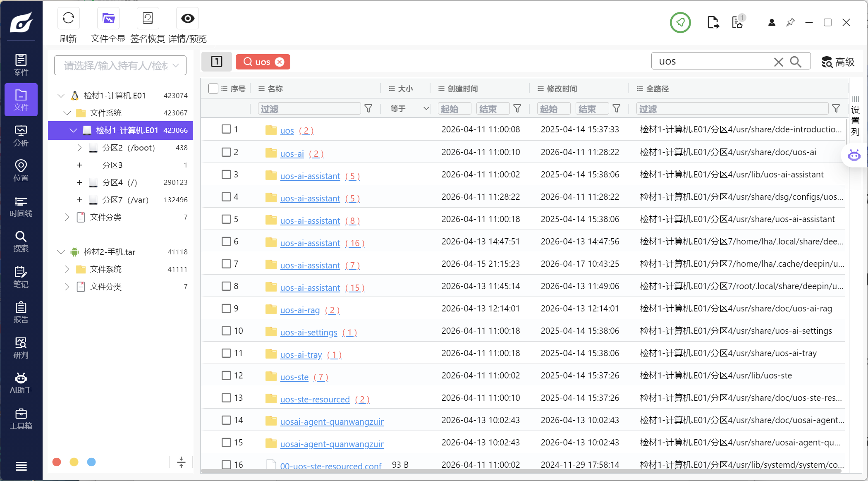Click the 全路径 filter funnel icon

tap(836, 108)
